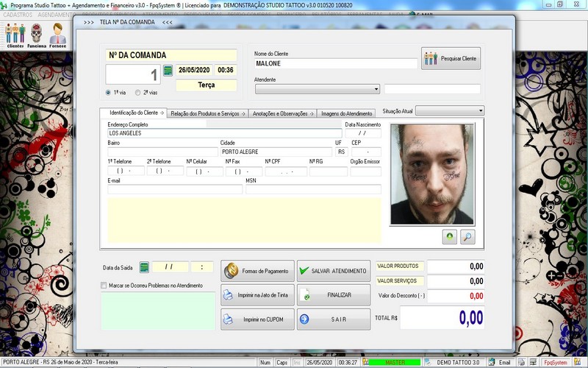
Task: Click the CEP input field
Action: pos(366,152)
